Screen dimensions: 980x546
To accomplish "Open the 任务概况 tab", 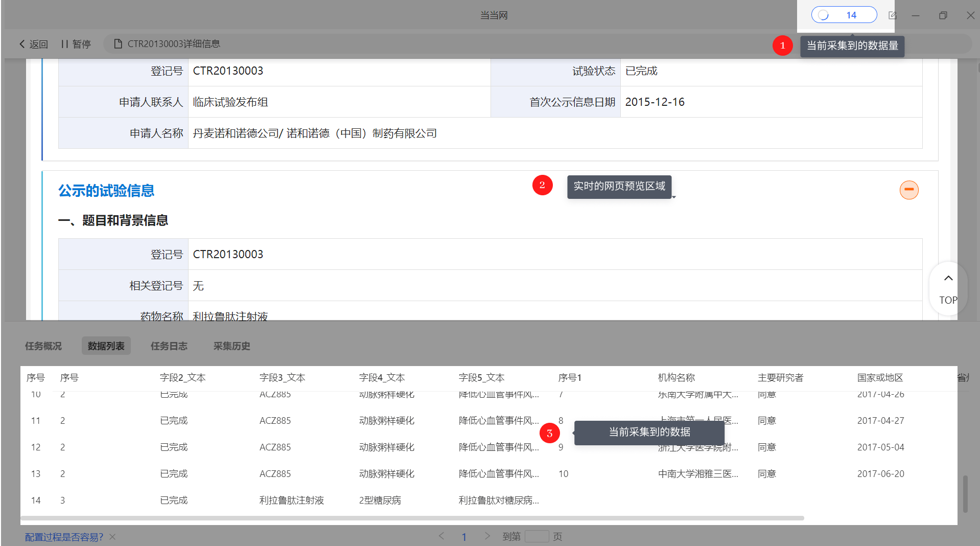I will (43, 346).
